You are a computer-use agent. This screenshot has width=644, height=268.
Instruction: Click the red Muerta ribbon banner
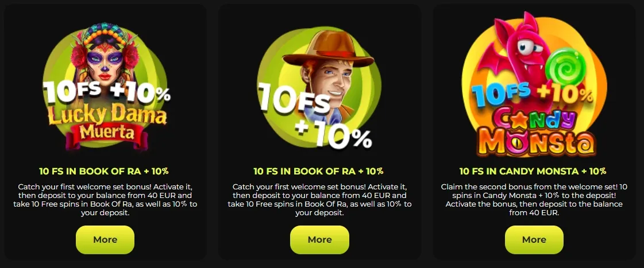(x=107, y=133)
